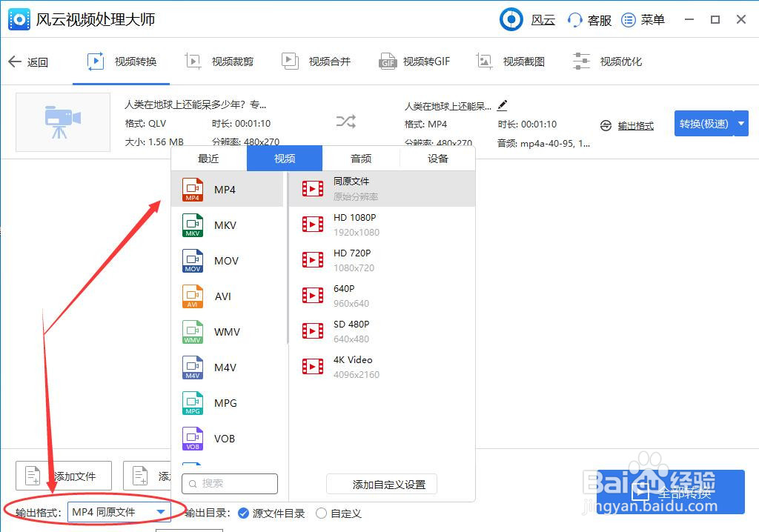This screenshot has width=759, height=532.
Task: Expand the 转换(极速) dropdown arrow
Action: click(741, 124)
